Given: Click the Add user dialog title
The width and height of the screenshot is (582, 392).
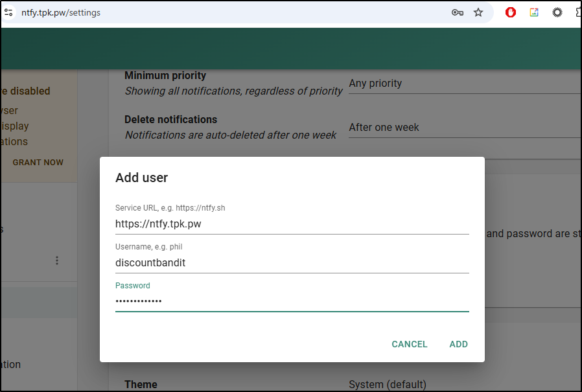Looking at the screenshot, I should point(141,178).
